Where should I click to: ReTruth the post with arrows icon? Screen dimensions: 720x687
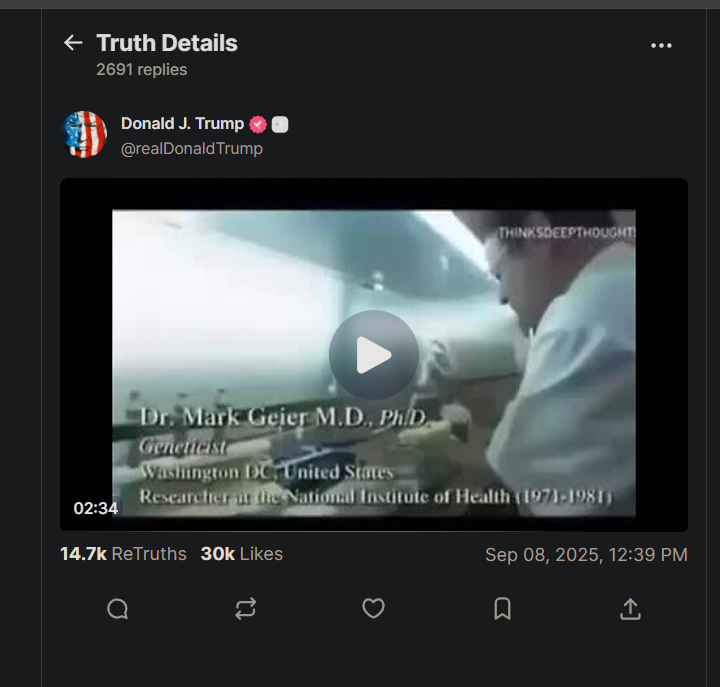click(245, 609)
